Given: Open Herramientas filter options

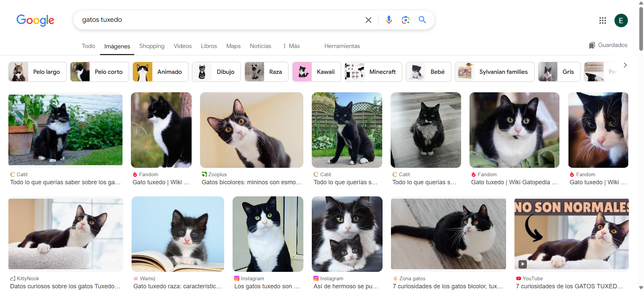Looking at the screenshot, I should coord(342,46).
